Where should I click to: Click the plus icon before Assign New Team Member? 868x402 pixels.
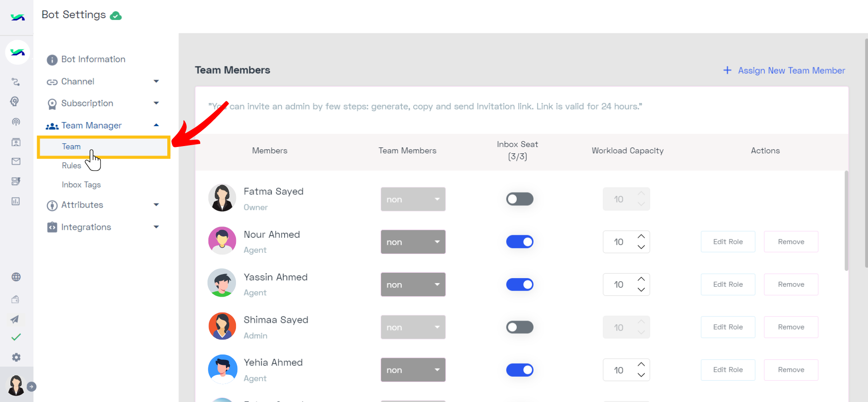coord(727,70)
